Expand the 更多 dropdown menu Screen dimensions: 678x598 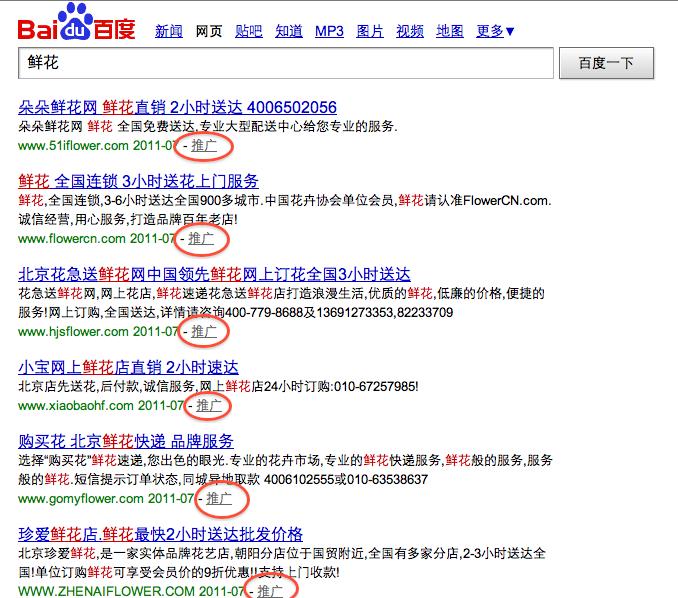pos(495,31)
